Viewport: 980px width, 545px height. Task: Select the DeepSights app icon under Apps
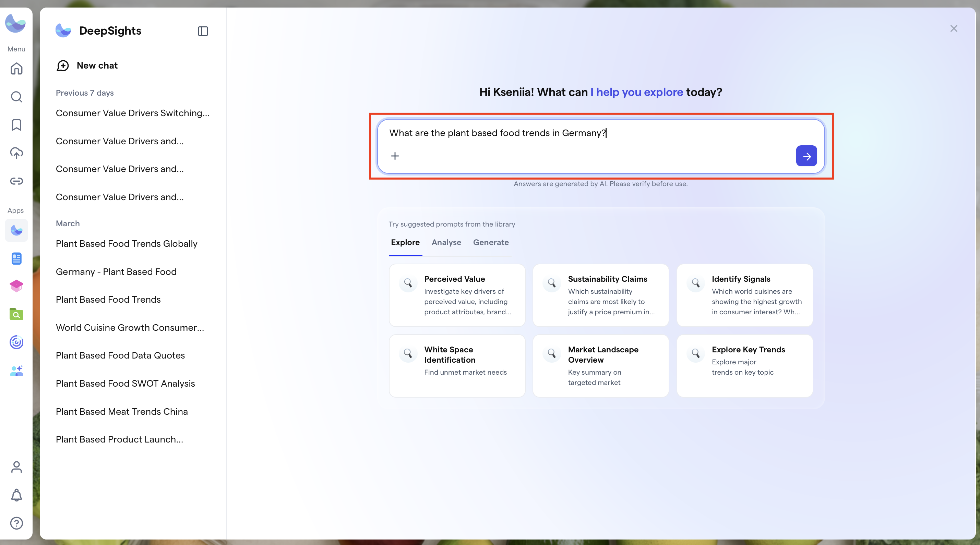click(x=16, y=230)
